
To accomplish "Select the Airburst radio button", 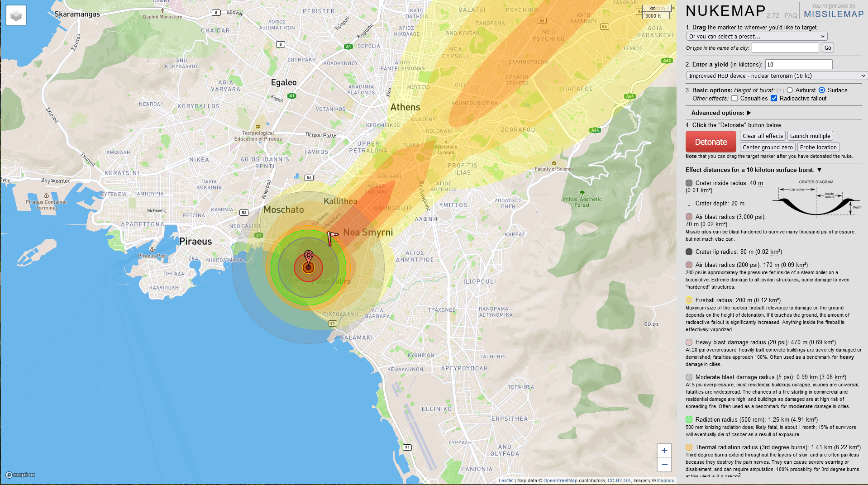I will coord(790,90).
